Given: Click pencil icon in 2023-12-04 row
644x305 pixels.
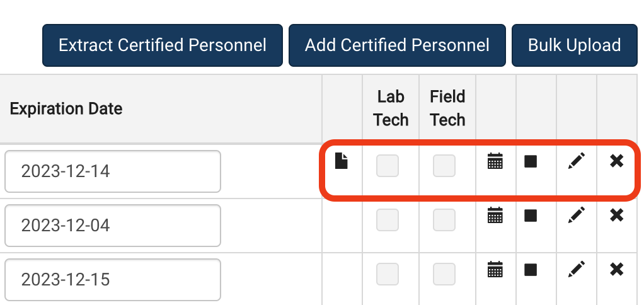Looking at the screenshot, I should [x=576, y=215].
